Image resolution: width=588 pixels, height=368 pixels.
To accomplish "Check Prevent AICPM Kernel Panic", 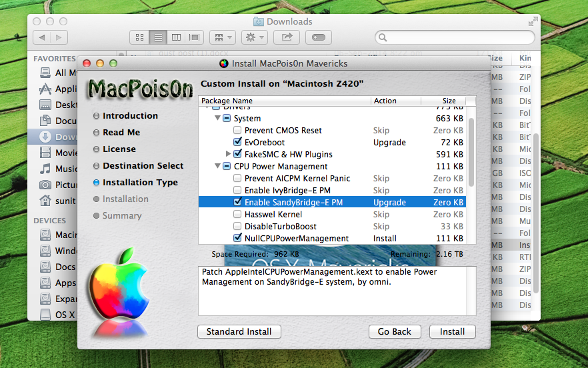I will [x=237, y=178].
